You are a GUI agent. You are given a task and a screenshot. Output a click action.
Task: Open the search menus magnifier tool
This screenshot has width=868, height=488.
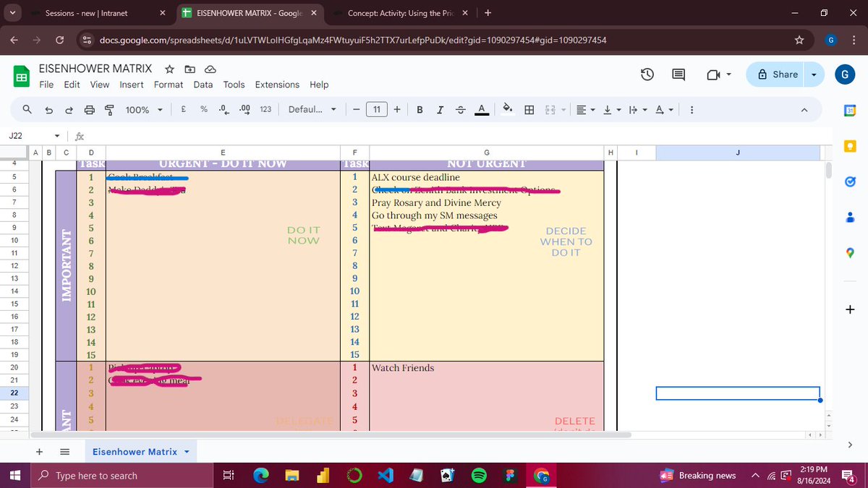27,110
